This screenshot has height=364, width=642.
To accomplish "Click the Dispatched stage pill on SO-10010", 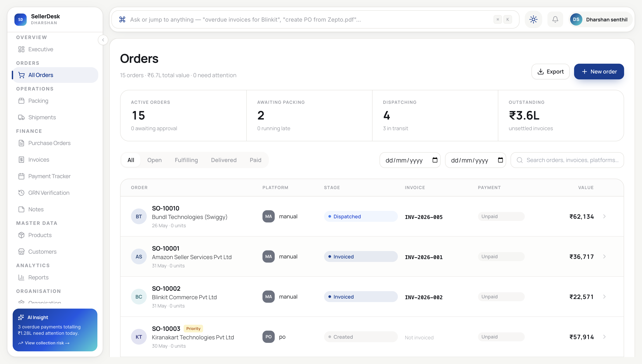I will click(361, 217).
